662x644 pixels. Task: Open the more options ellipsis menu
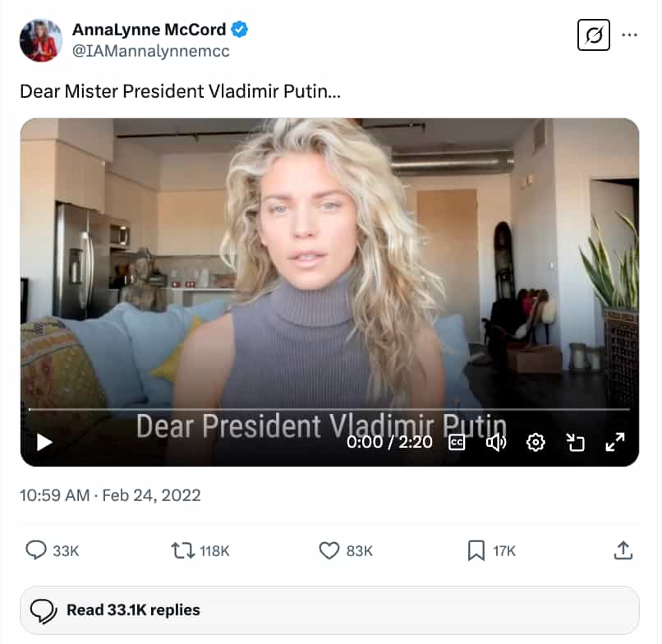pyautogui.click(x=630, y=35)
